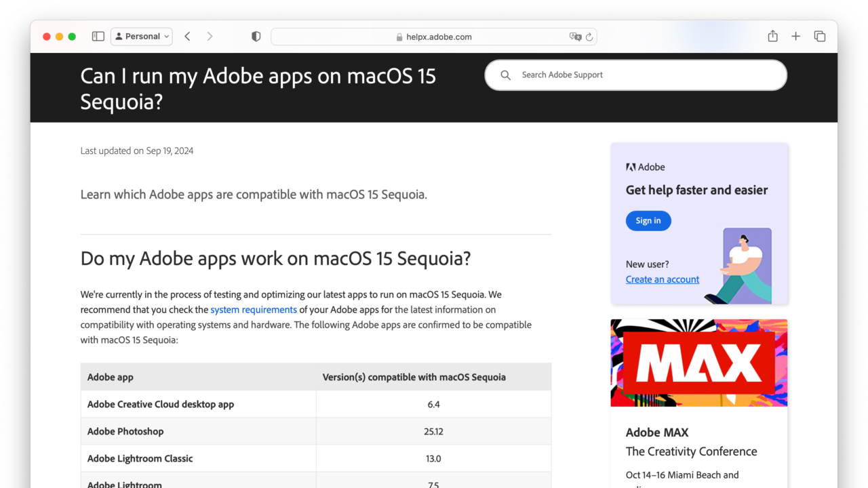This screenshot has width=868, height=488.
Task: Select the Adobe Photoshop table cell
Action: [x=199, y=431]
